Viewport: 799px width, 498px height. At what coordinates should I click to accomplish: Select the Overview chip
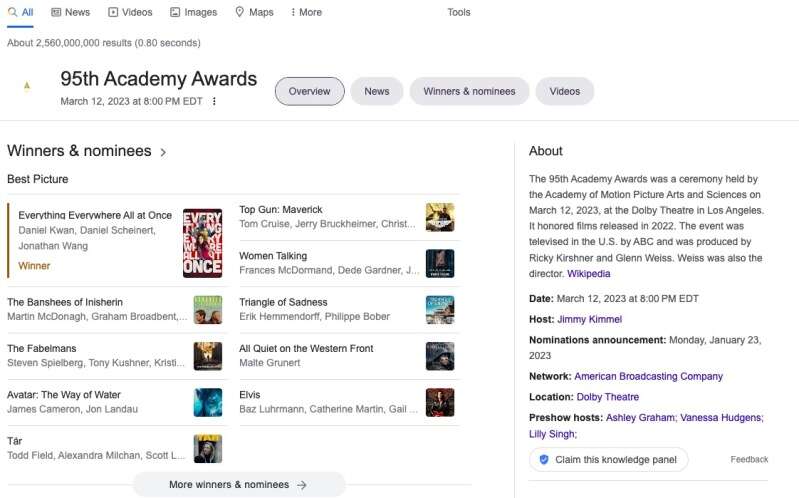[x=309, y=91]
